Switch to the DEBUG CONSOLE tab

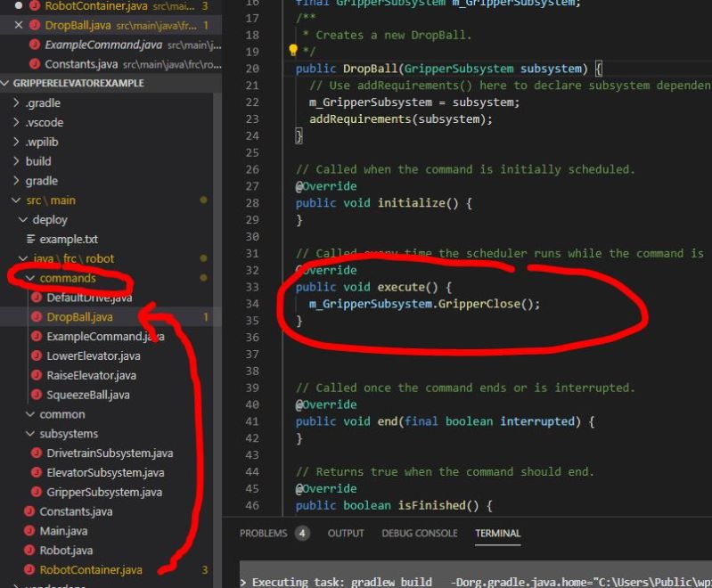click(420, 533)
